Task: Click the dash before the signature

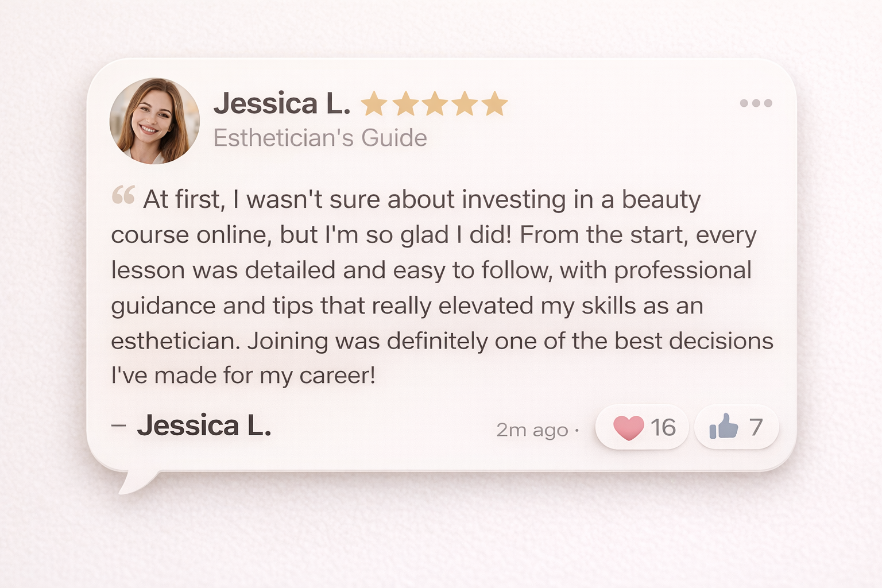Action: coord(118,425)
